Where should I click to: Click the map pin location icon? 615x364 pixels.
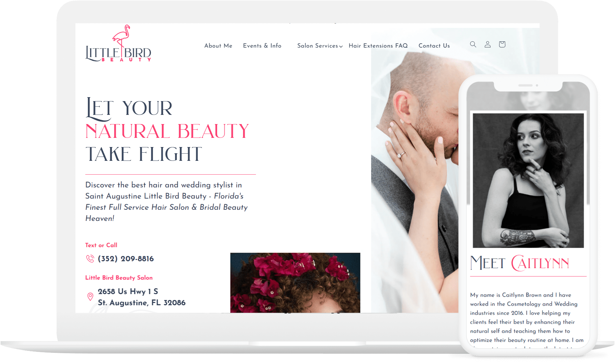click(x=90, y=297)
